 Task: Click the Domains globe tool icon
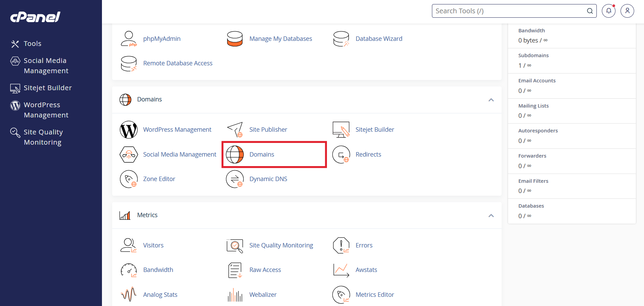pos(235,155)
